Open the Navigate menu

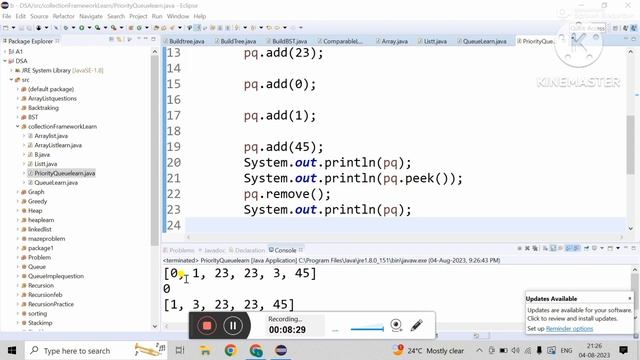(91, 16)
